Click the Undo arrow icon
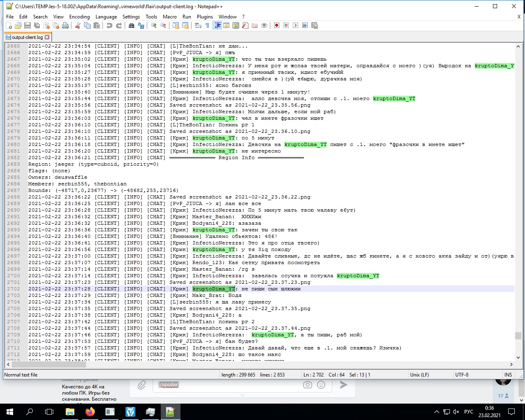Screen dimensions: 525x420 click(x=109, y=25)
